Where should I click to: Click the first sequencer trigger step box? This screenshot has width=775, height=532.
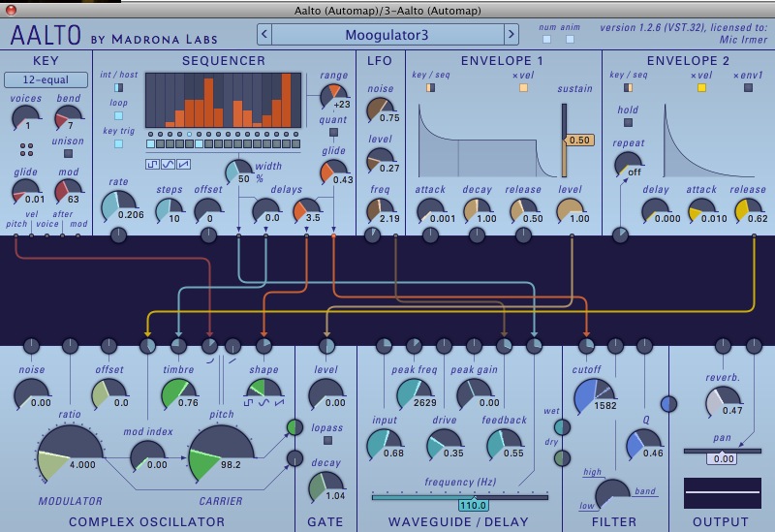tap(151, 143)
